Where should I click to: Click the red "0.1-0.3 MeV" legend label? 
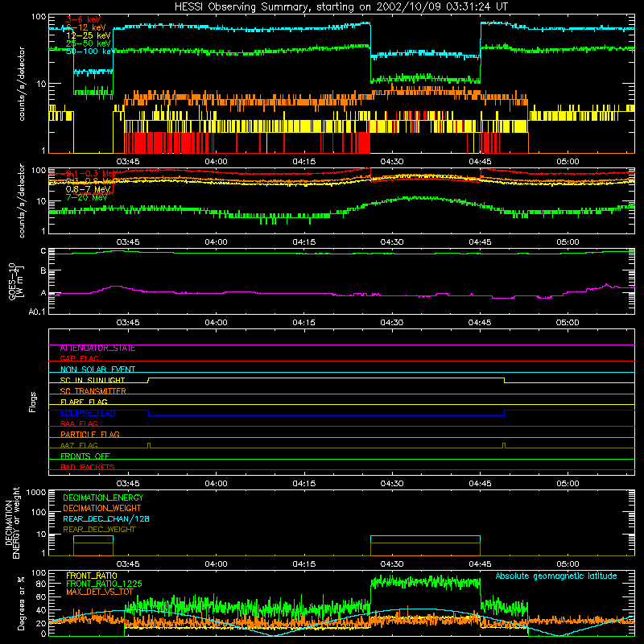point(91,174)
